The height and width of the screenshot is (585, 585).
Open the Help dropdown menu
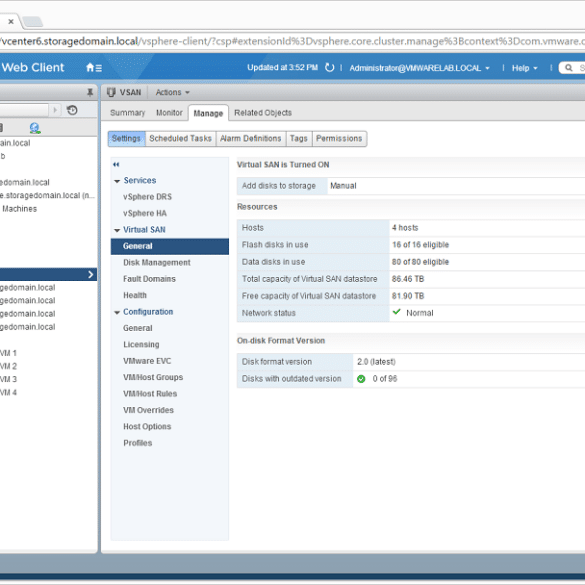click(525, 68)
